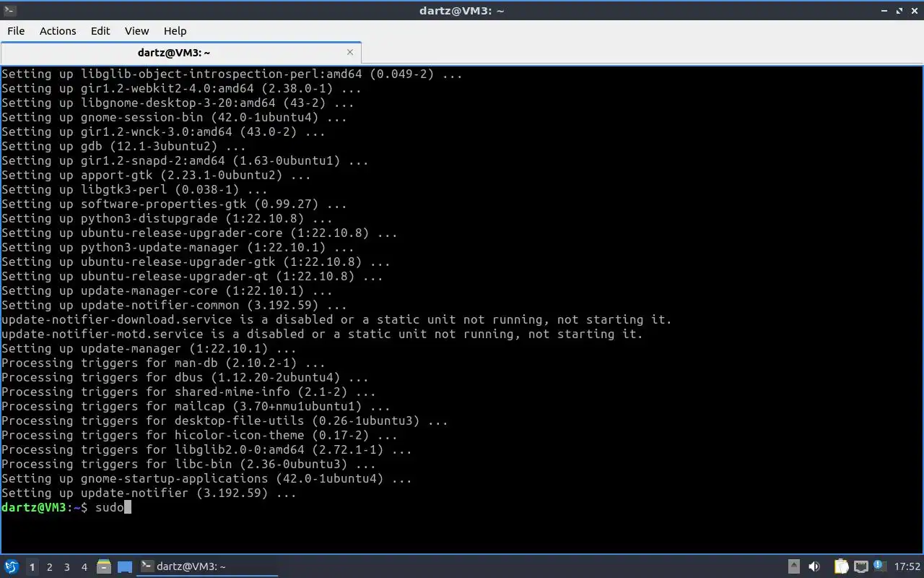Click 'Processing triggers for libc-bin' line
This screenshot has width=924, height=578.
(188, 464)
